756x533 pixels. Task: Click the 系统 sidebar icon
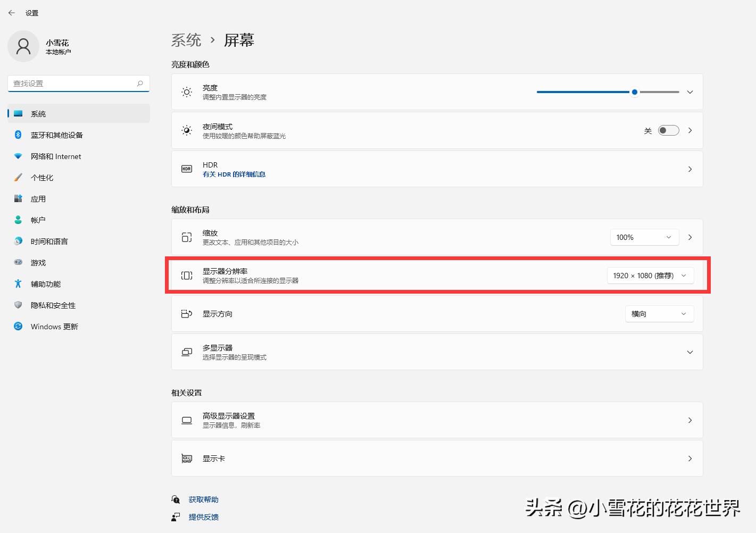click(x=18, y=114)
